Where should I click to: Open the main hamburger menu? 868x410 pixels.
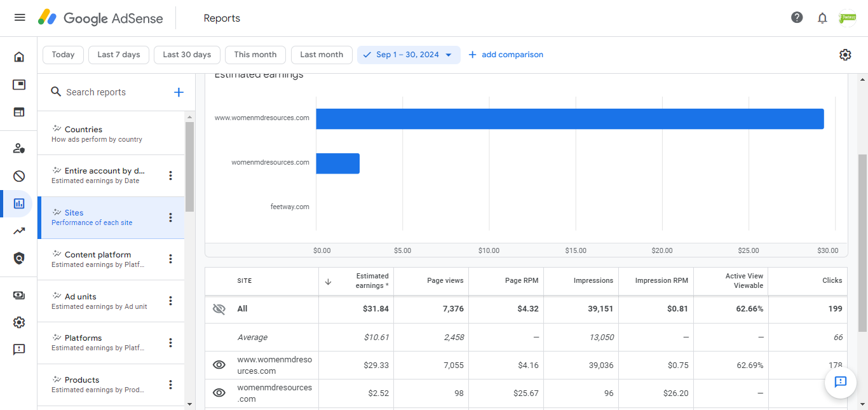[x=20, y=18]
